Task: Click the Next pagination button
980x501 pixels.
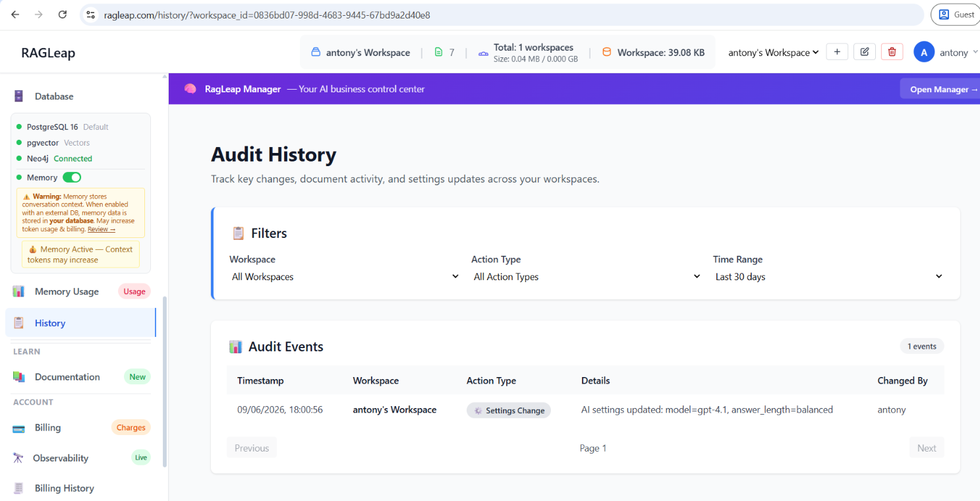Action: (927, 448)
